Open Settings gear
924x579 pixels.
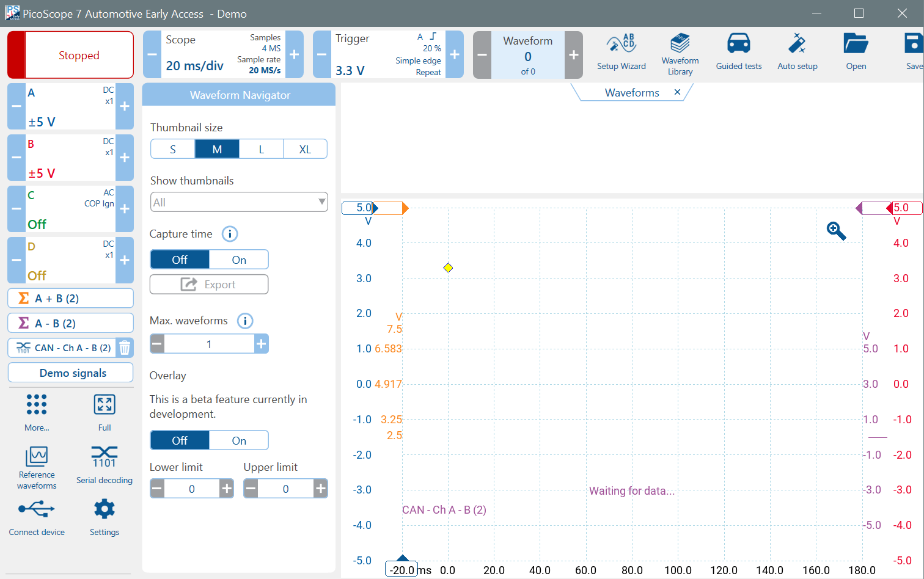click(x=105, y=518)
